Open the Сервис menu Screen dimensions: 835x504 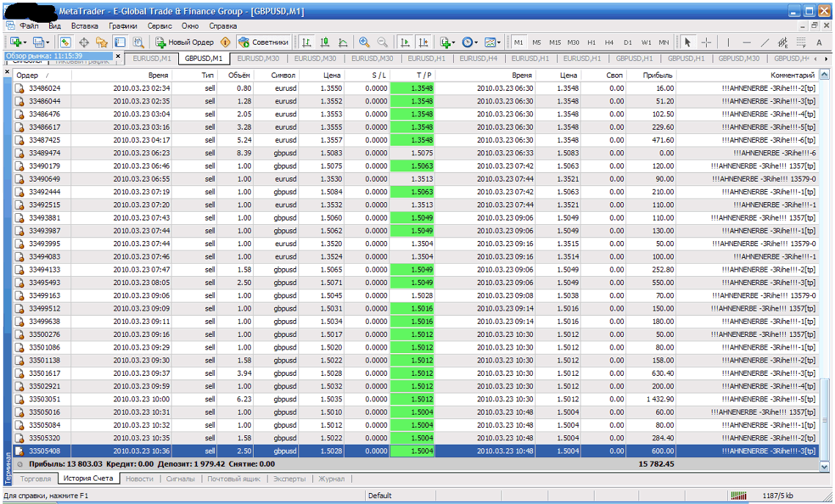(x=160, y=26)
